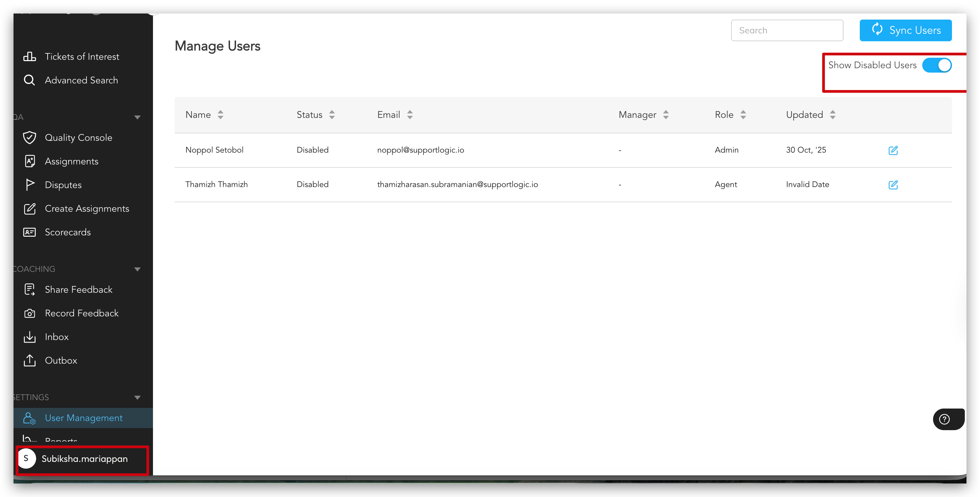Image resolution: width=980 pixels, height=497 pixels.
Task: Open Scorecards from the sidebar
Action: [68, 232]
